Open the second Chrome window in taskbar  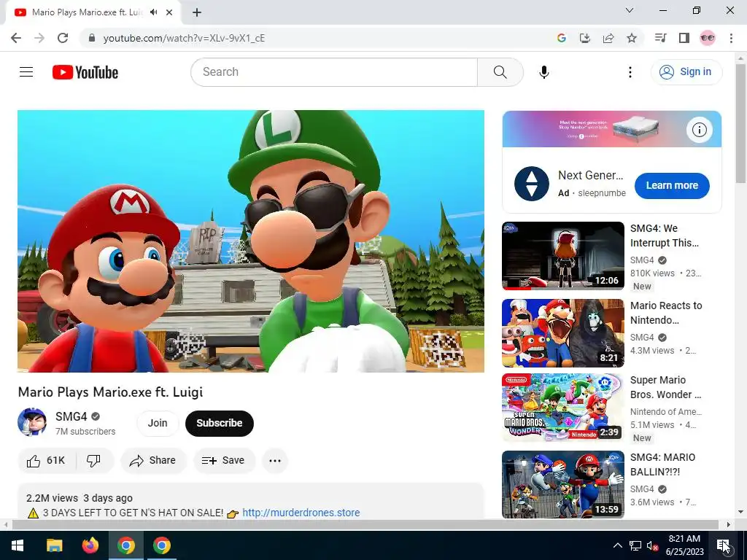(x=162, y=545)
